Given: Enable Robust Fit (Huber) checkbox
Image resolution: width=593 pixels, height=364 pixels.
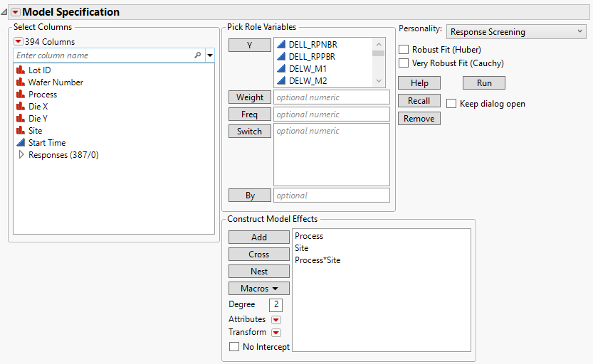Looking at the screenshot, I should point(404,50).
